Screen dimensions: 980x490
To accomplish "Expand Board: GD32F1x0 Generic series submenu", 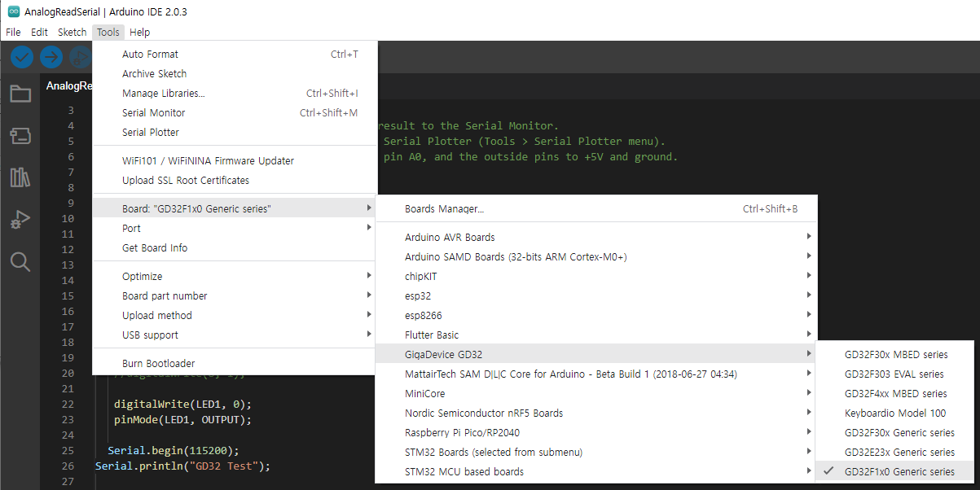I will pos(235,209).
